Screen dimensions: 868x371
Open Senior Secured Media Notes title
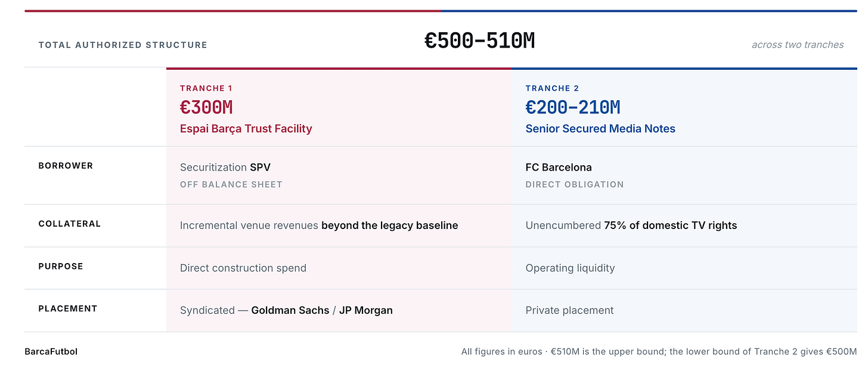[x=600, y=129]
